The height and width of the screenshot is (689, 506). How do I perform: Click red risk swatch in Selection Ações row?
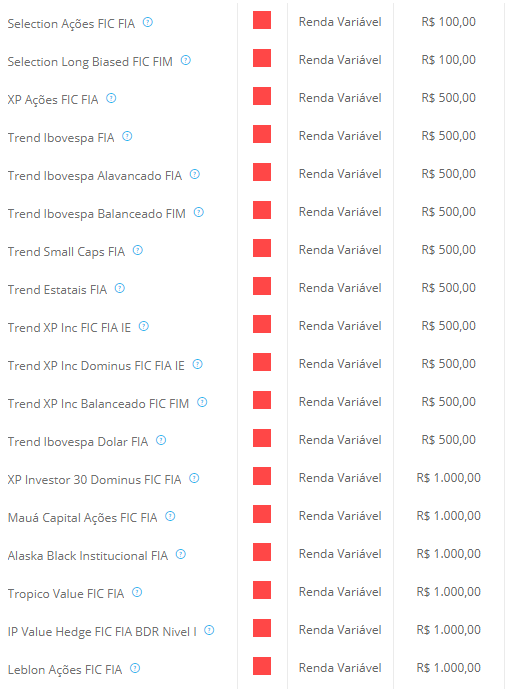point(262,20)
